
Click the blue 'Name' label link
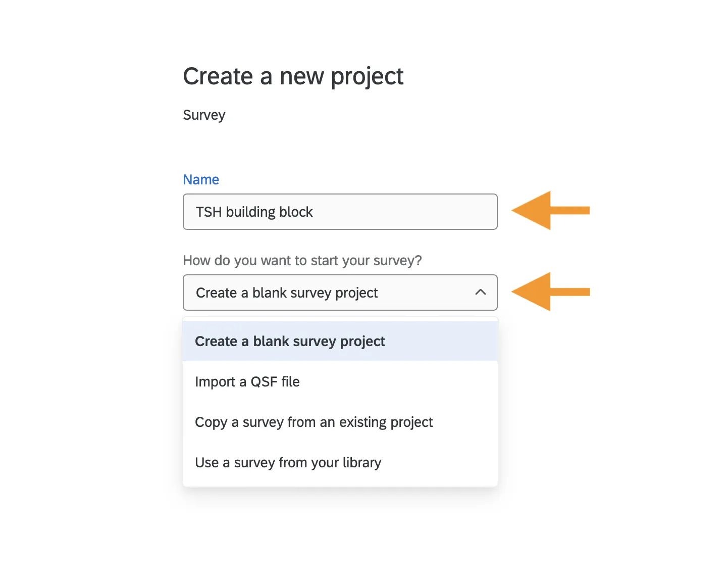(201, 179)
